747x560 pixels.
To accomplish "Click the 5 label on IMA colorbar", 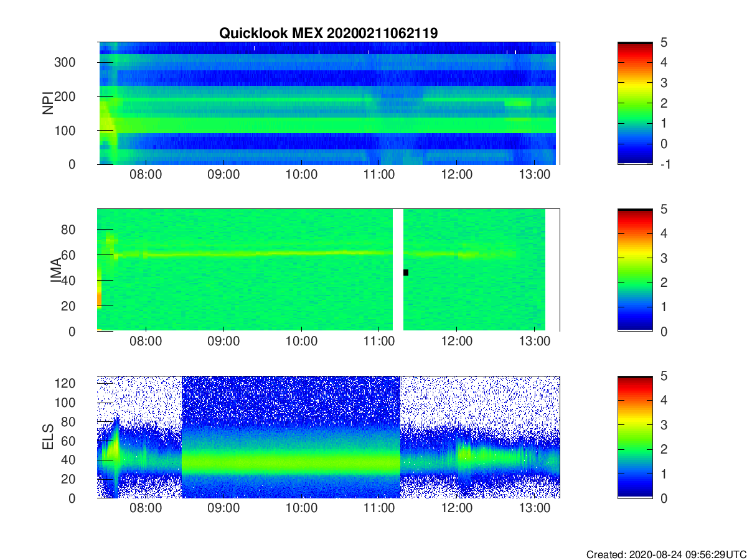I will click(664, 209).
